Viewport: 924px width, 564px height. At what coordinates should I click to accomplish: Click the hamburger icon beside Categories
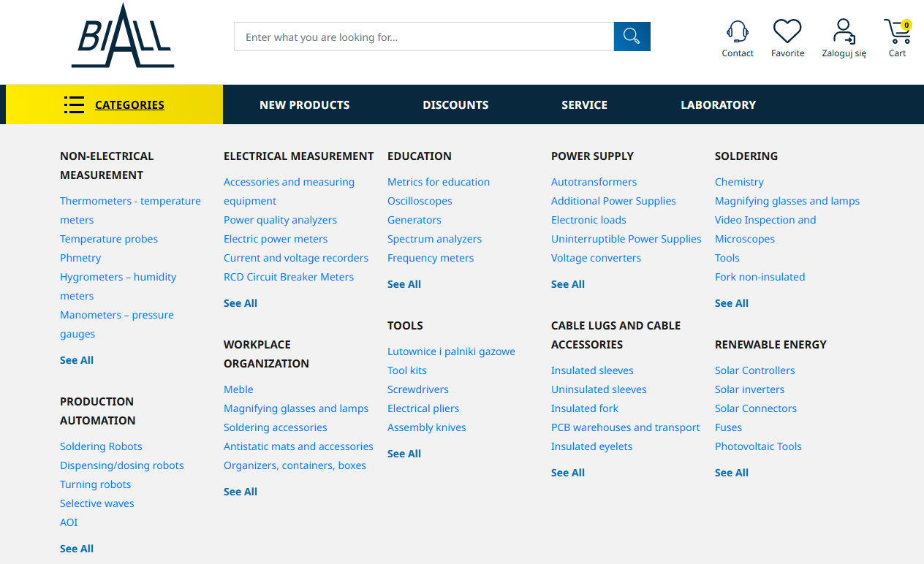(74, 104)
